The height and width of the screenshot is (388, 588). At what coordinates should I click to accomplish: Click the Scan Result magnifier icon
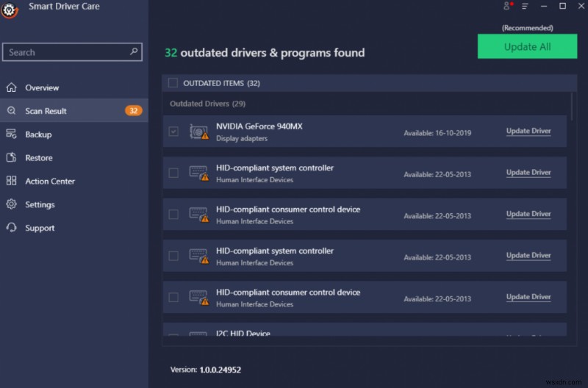coord(11,110)
